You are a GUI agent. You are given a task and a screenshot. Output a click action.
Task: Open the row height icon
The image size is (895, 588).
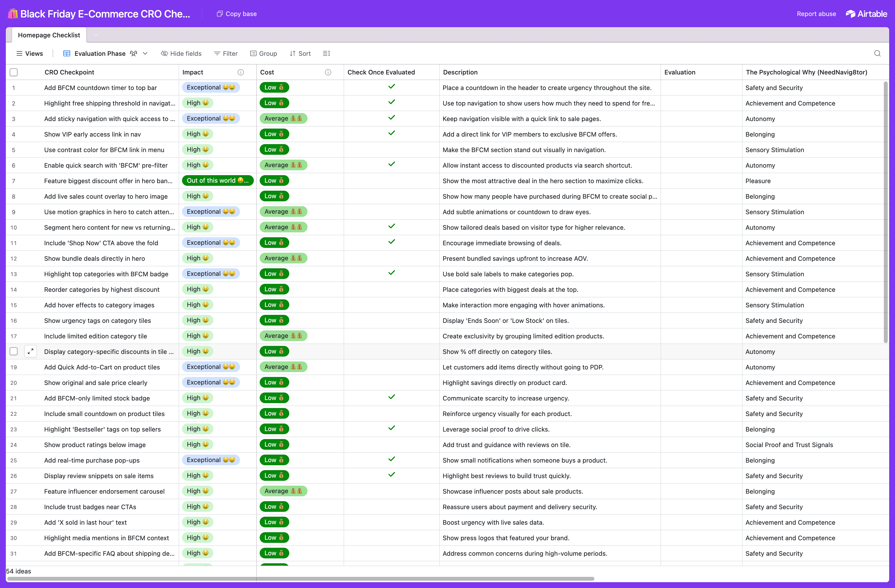[x=326, y=53]
